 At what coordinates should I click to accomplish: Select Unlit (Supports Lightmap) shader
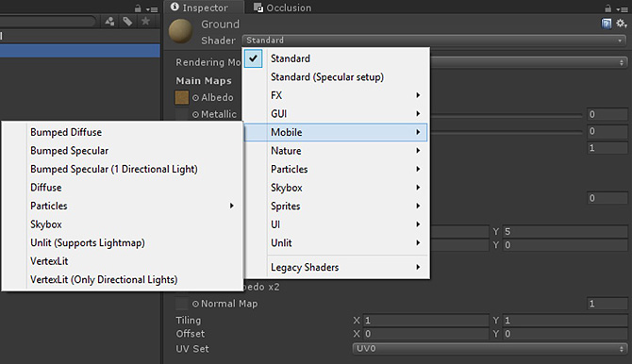(123, 243)
